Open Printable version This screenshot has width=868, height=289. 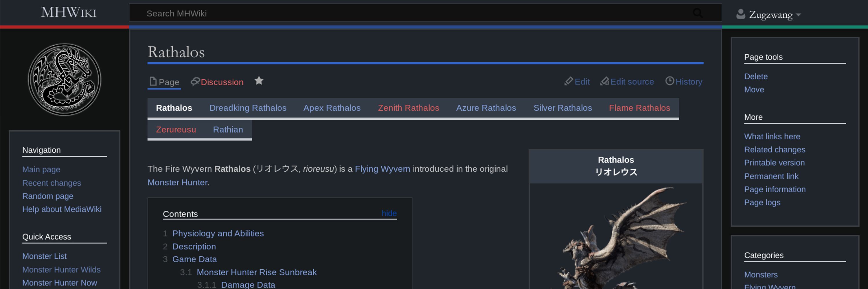click(x=774, y=163)
